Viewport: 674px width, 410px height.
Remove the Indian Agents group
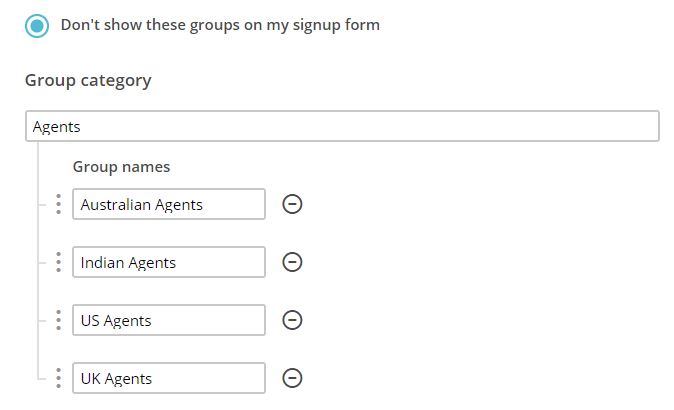[292, 262]
